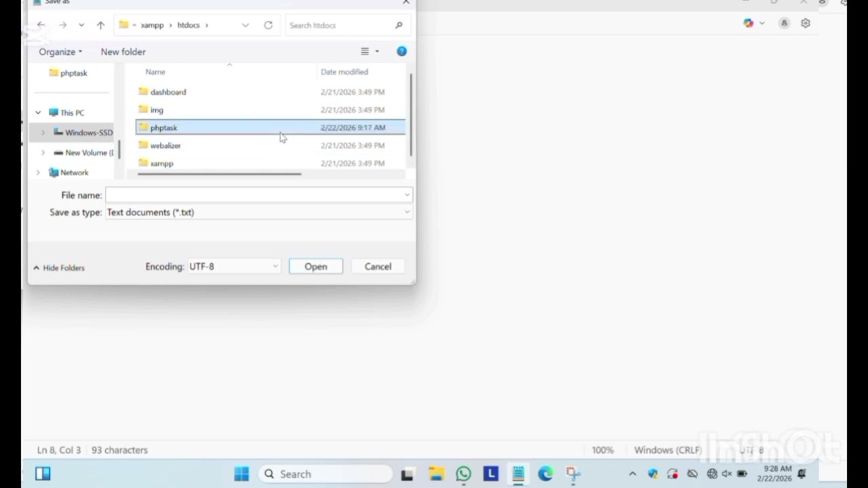Expand the New Volume drive node
The image size is (868, 488).
pos(43,152)
